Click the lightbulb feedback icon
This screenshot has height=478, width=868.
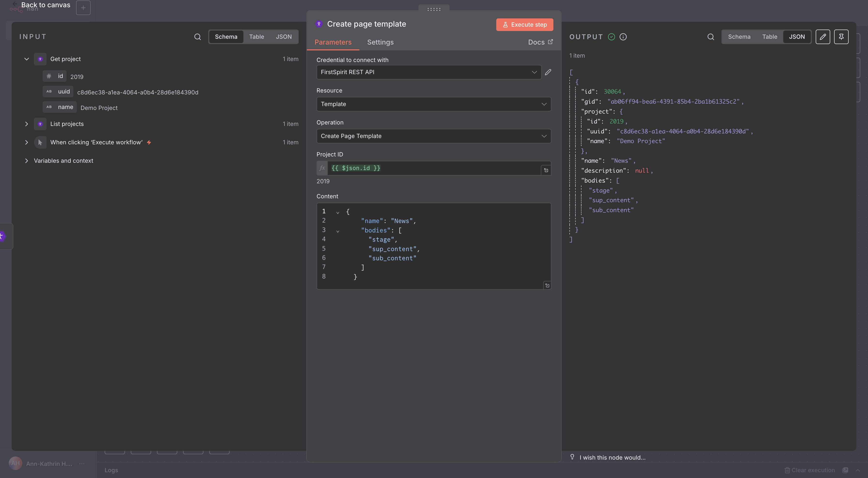(572, 457)
